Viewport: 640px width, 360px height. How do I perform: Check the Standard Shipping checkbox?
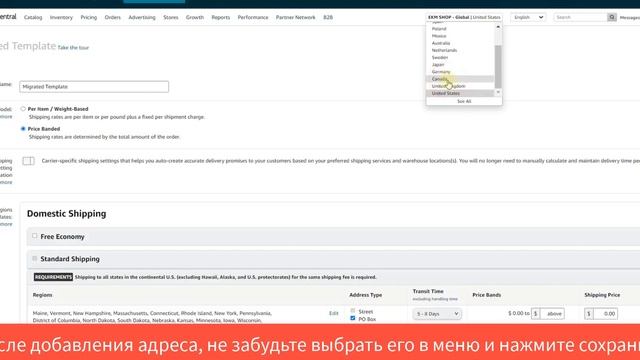click(x=35, y=258)
